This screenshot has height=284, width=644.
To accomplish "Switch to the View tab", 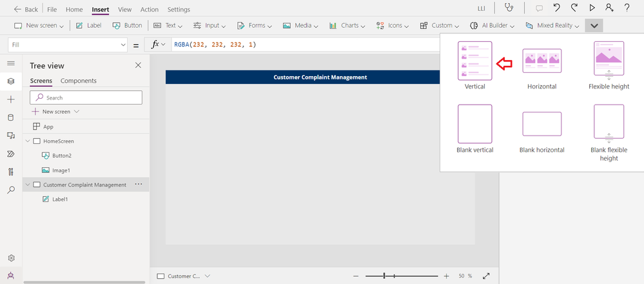I will pos(125,9).
